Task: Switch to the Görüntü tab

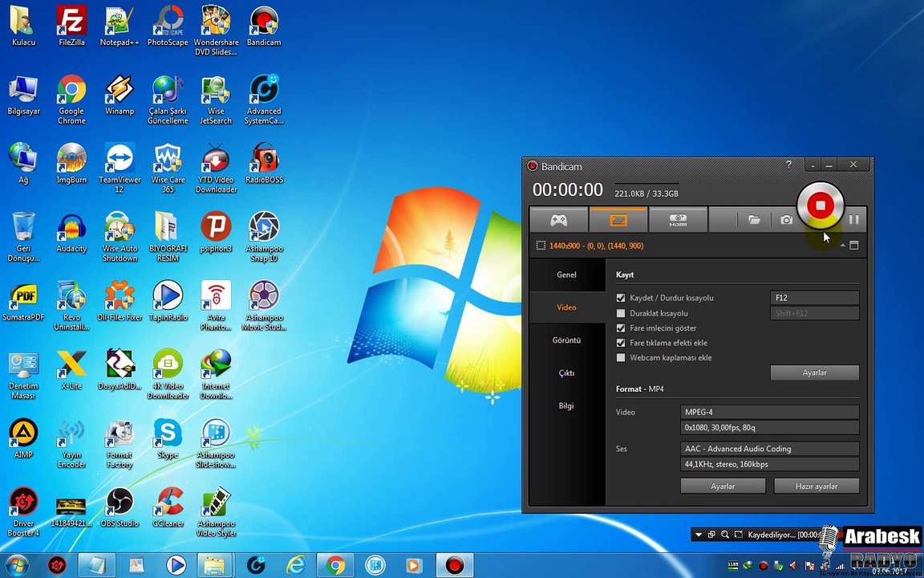Action: coord(566,340)
